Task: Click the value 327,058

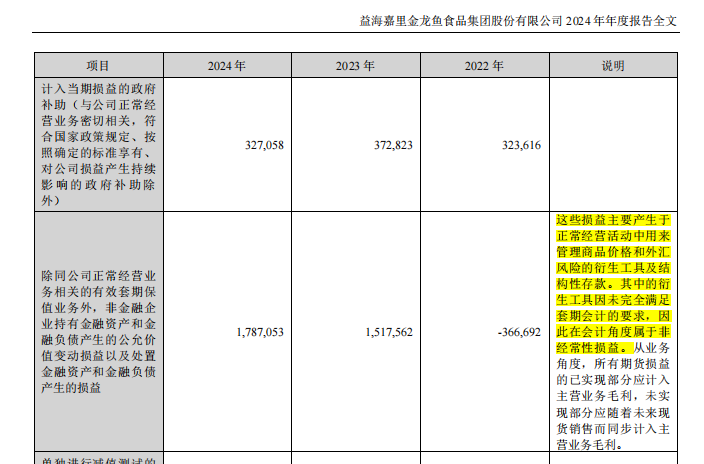Action: (264, 145)
